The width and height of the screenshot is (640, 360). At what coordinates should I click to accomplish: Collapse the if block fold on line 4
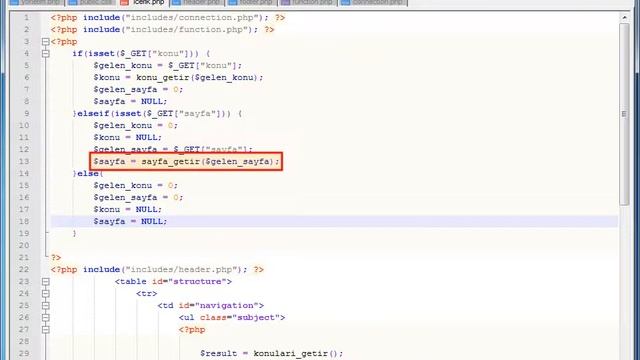click(x=46, y=53)
